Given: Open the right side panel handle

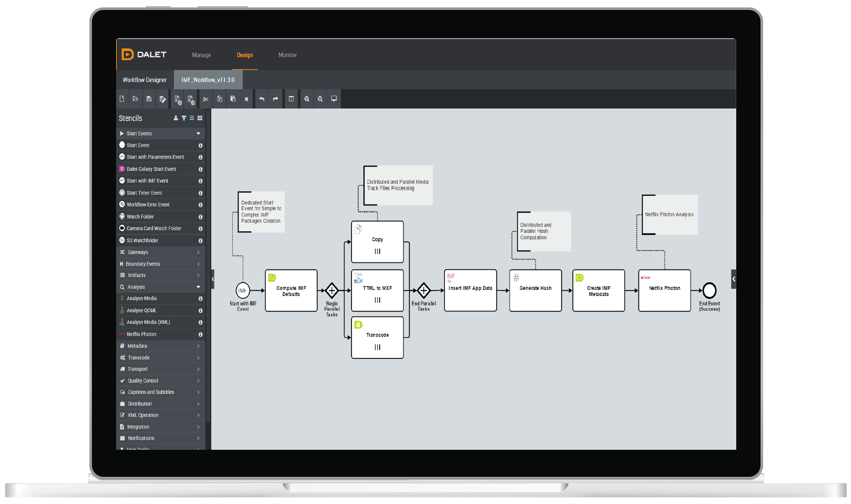Looking at the screenshot, I should click(734, 279).
